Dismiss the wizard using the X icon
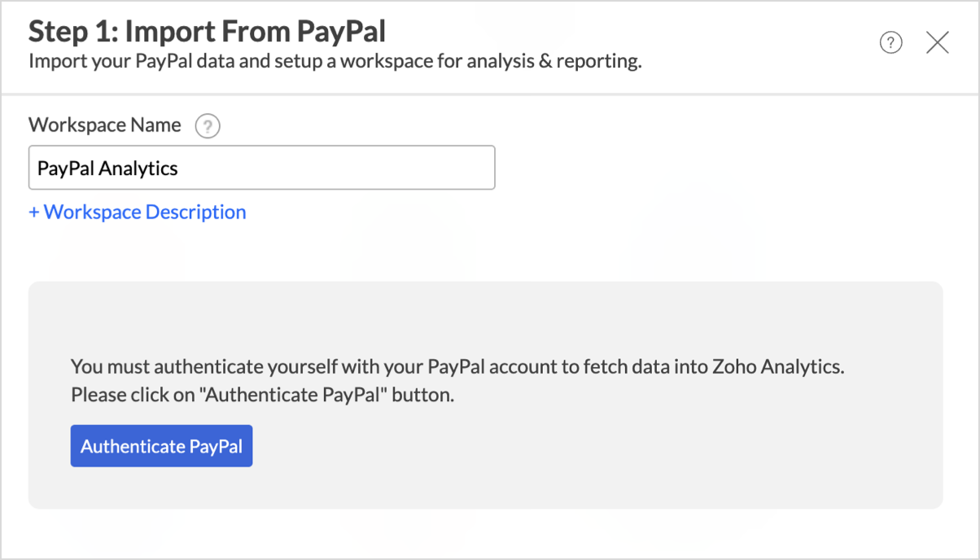Image resolution: width=980 pixels, height=560 pixels. point(938,43)
